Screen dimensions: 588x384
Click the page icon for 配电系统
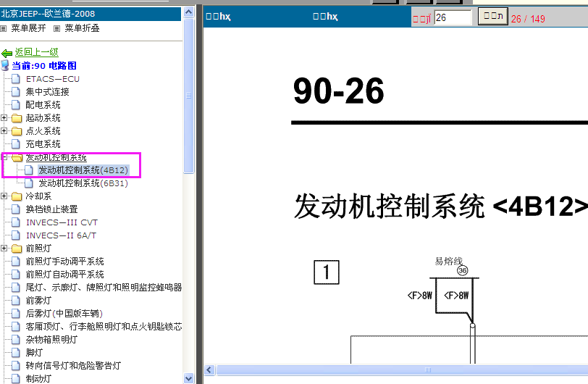[16, 105]
